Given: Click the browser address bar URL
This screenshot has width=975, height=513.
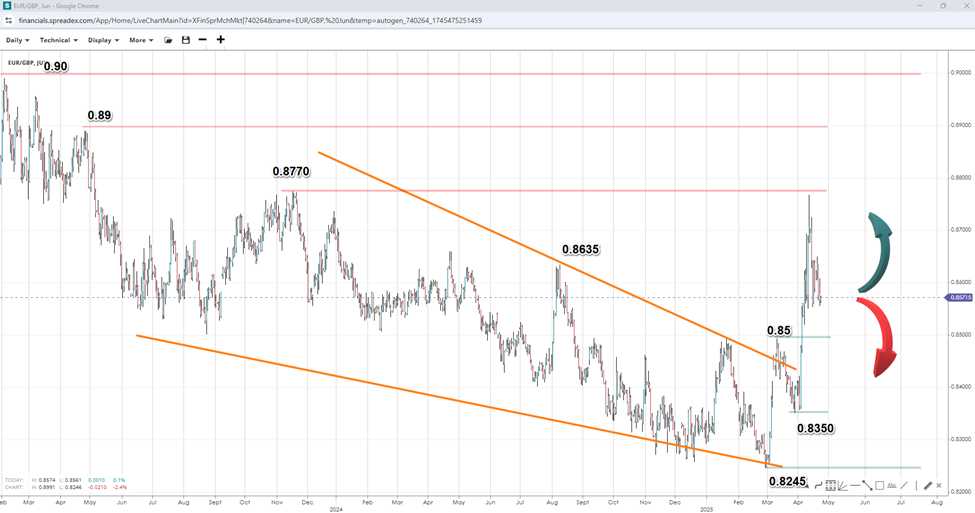Looking at the screenshot, I should [250, 19].
